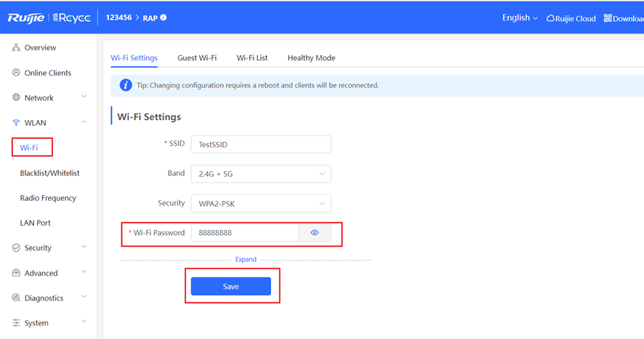The height and width of the screenshot is (339, 644).
Task: Click the info icon next to RAP
Action: pos(164,17)
